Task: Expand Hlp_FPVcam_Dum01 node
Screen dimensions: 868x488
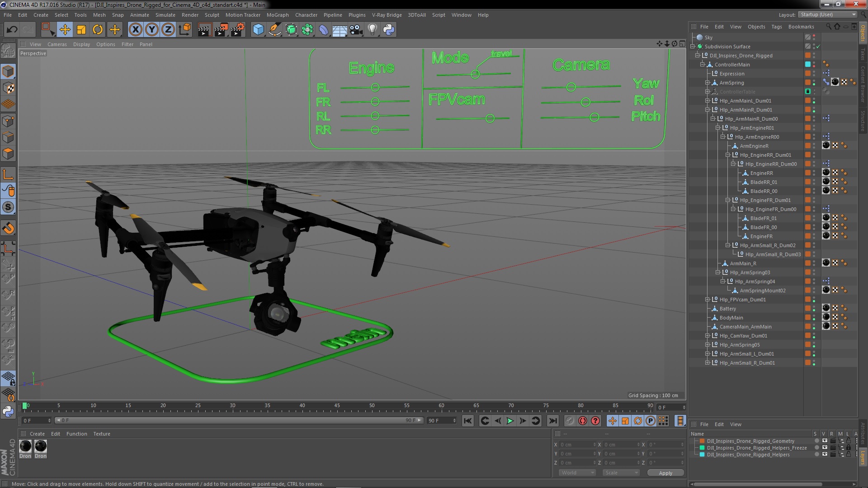Action: tap(708, 300)
